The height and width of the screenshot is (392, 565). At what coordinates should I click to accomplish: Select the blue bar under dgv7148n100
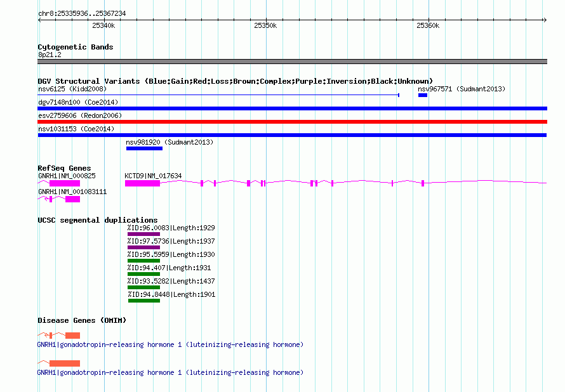coord(292,108)
